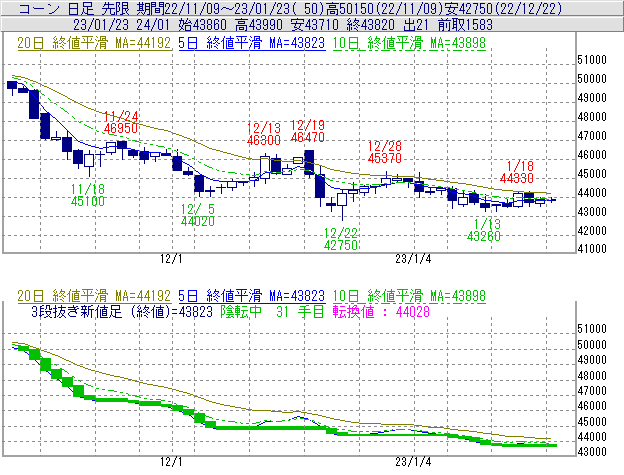
Task: Select the 12/22 42750 low marker
Action: pyautogui.click(x=341, y=239)
